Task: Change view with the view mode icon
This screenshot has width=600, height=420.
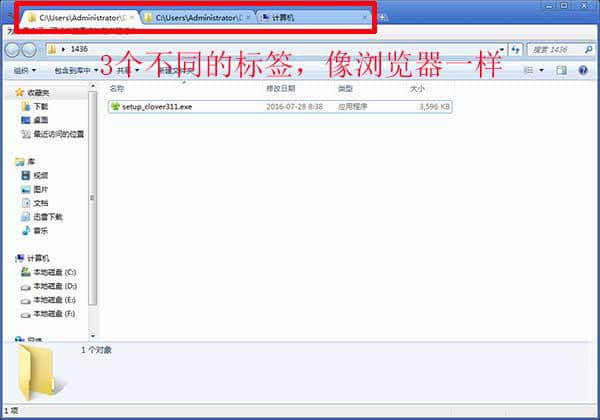Action: click(x=528, y=70)
